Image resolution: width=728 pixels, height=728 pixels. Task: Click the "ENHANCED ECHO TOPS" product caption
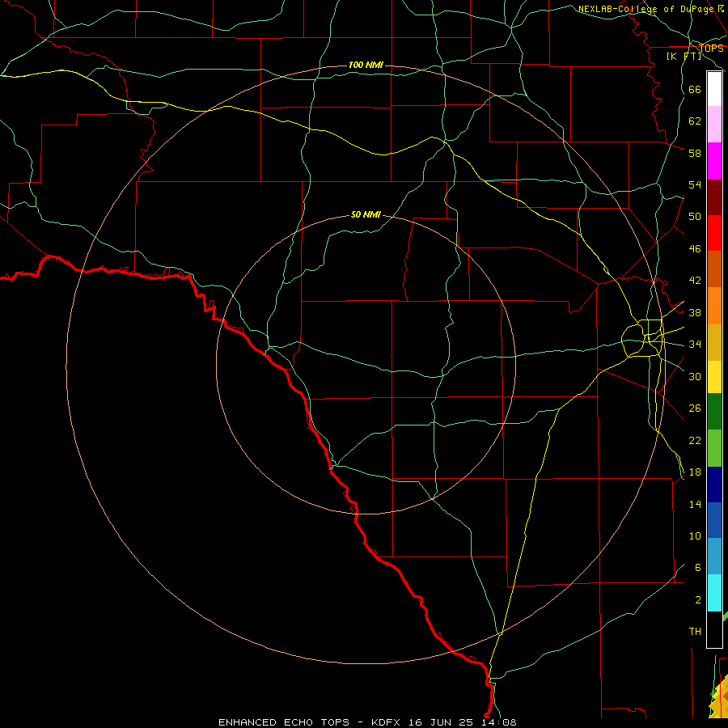tap(283, 722)
